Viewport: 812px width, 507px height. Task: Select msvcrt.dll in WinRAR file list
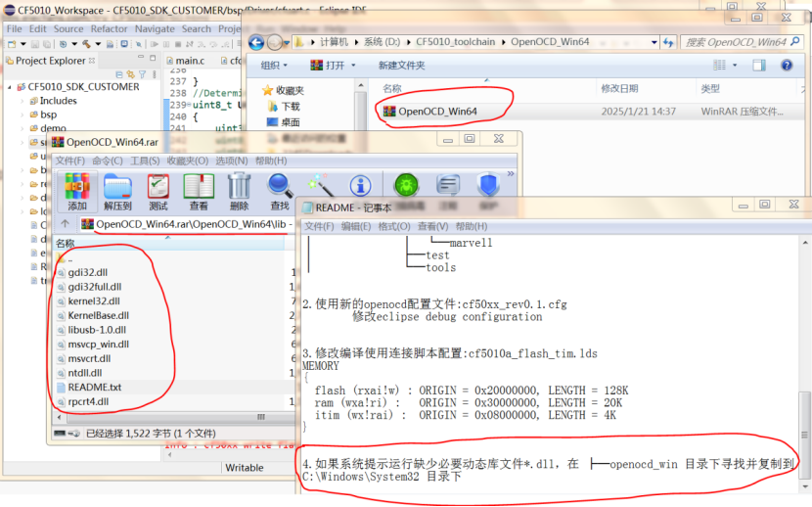pyautogui.click(x=83, y=358)
